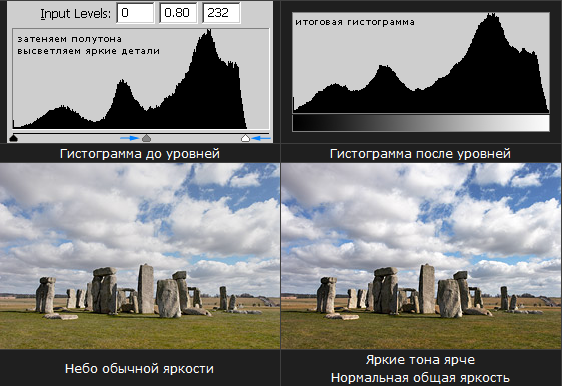
Task: Click the caption 'Яркие тона ярче'
Action: pos(420,359)
